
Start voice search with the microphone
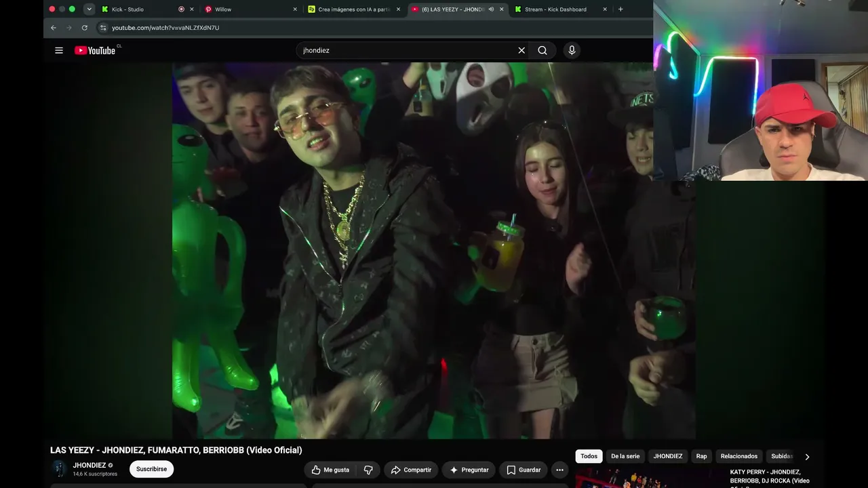tap(572, 50)
